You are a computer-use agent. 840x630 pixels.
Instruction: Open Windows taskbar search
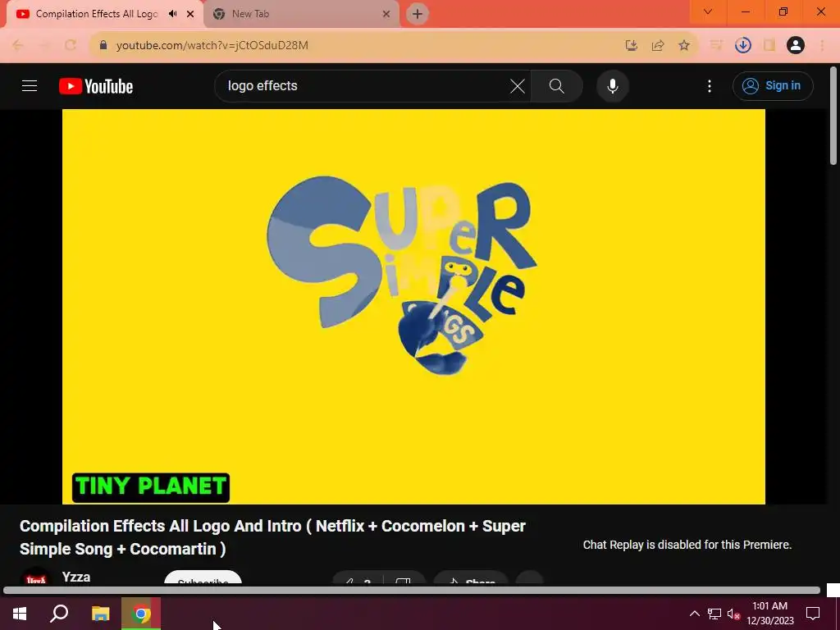tap(59, 614)
